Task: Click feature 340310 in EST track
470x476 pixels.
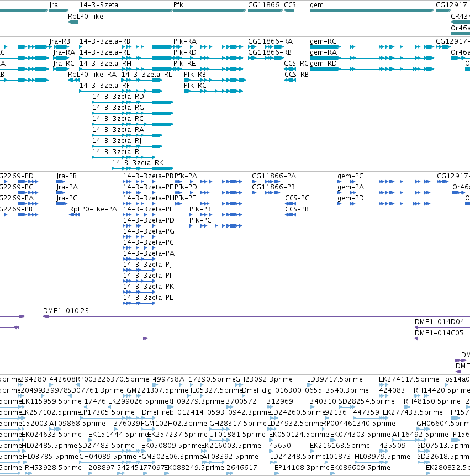Action: 323,401
